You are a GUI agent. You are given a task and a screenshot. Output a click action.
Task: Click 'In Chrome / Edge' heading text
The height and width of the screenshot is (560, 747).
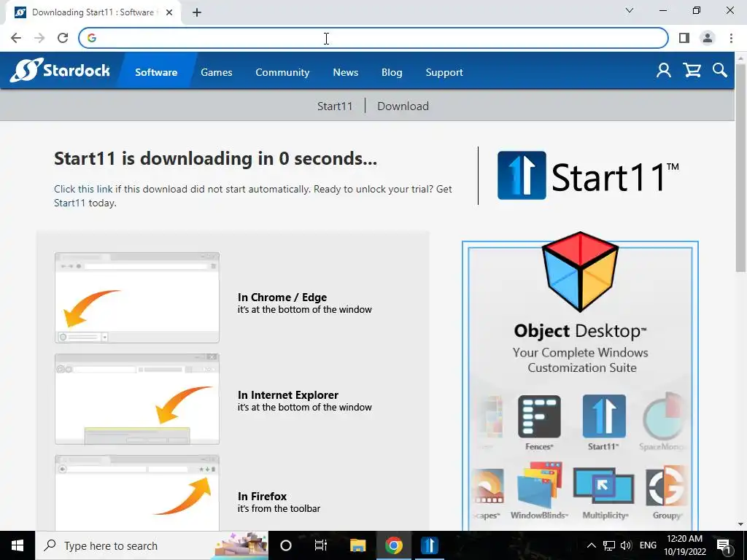(x=282, y=297)
